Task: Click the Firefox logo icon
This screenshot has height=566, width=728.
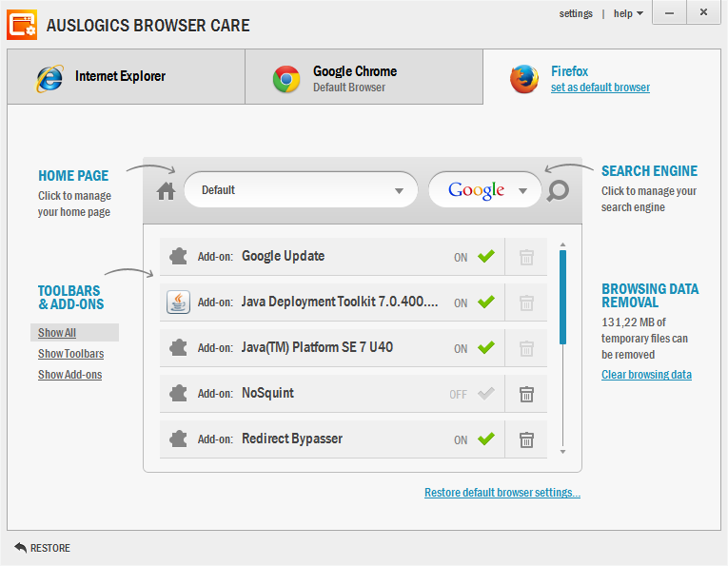Action: (524, 79)
